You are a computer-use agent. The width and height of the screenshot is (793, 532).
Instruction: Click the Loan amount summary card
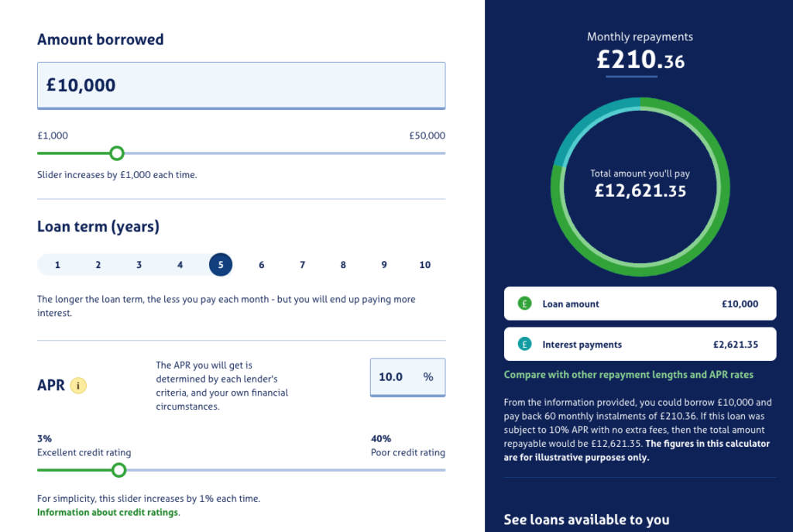[640, 304]
